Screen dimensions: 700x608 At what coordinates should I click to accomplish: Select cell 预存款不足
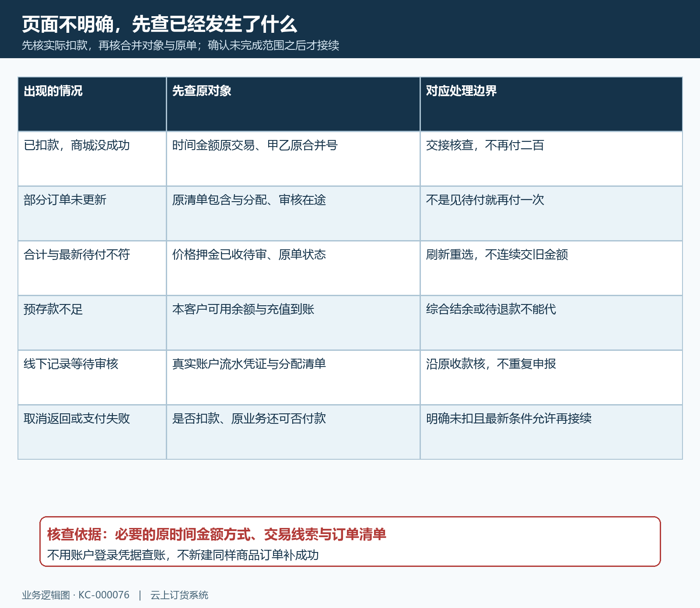pos(92,323)
